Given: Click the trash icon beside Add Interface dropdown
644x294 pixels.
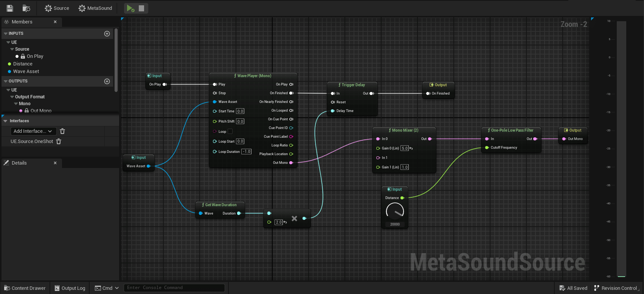Looking at the screenshot, I should 62,131.
